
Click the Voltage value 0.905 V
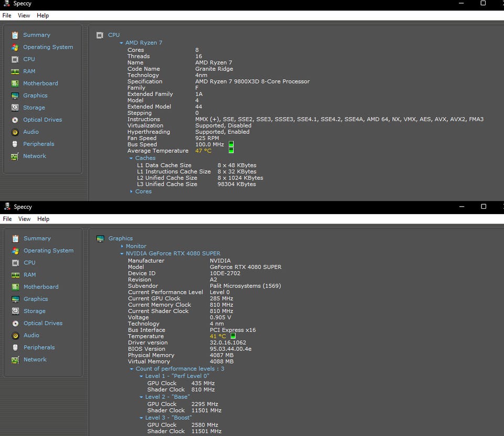pyautogui.click(x=220, y=317)
